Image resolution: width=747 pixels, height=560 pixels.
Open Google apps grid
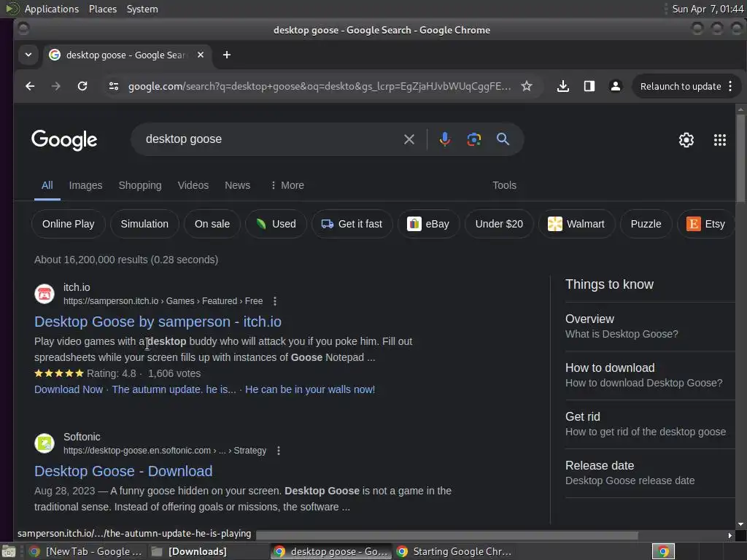[720, 140]
